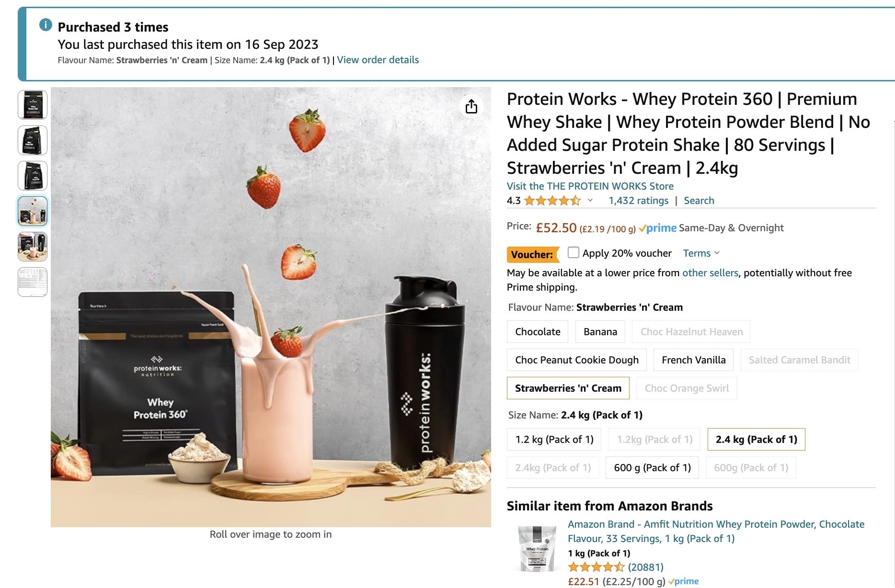895x588 pixels.
Task: Choose Choc Peanut Cookie Dough flavour
Action: (576, 360)
